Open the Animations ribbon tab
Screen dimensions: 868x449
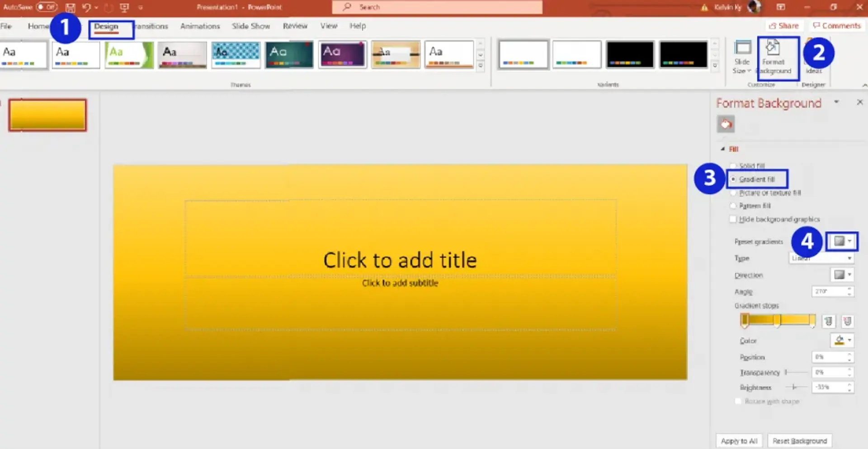pos(200,26)
